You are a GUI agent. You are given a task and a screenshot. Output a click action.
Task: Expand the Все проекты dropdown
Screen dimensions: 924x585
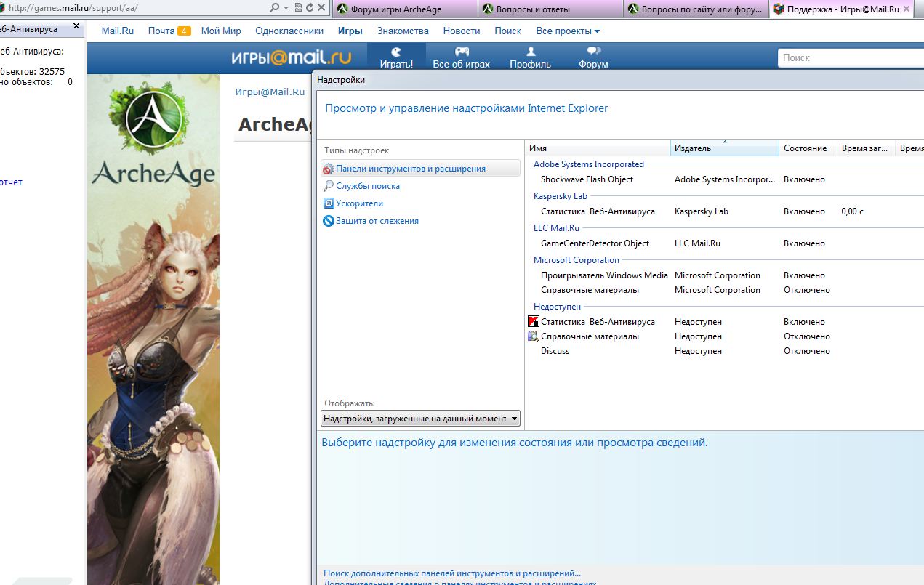(568, 31)
